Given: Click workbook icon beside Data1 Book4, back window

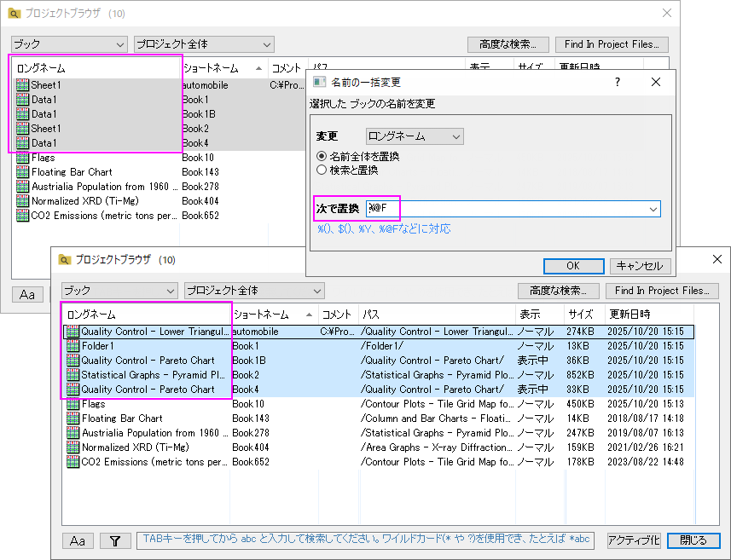Looking at the screenshot, I should pyautogui.click(x=22, y=142).
